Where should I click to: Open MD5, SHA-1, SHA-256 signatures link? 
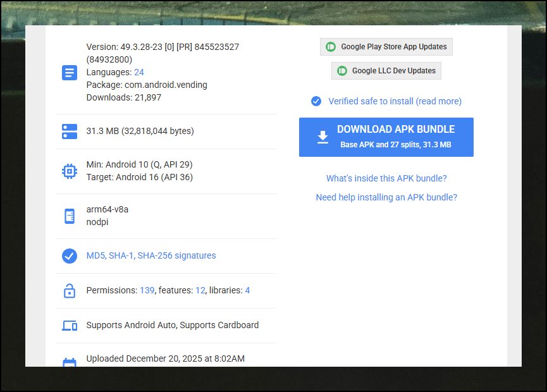coord(151,255)
